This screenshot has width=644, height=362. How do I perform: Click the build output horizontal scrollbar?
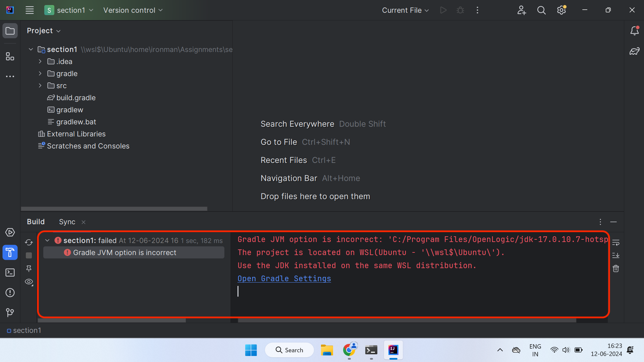click(x=407, y=321)
